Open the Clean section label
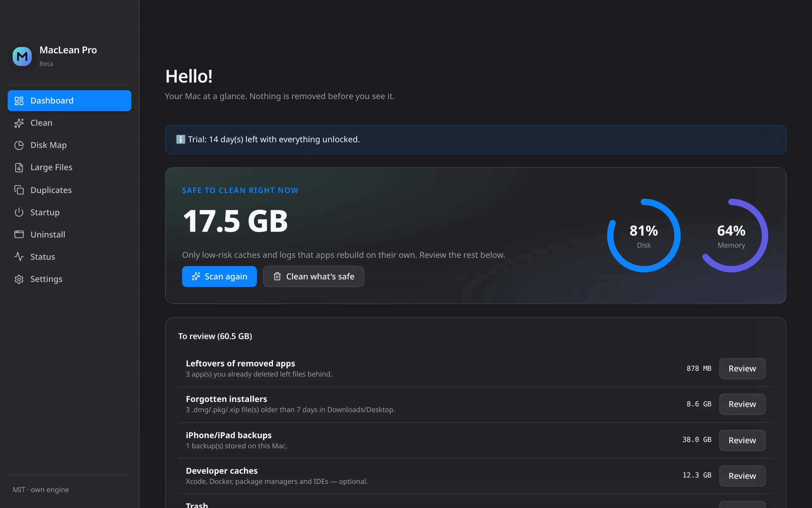 41,123
